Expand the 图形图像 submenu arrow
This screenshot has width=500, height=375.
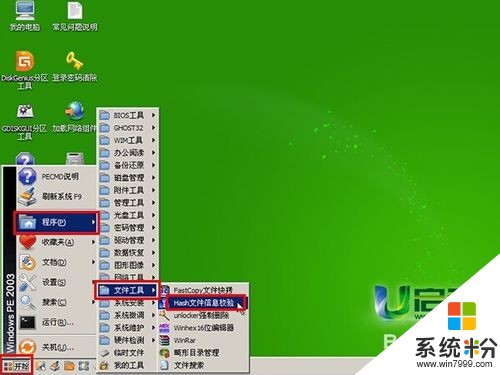(x=154, y=265)
